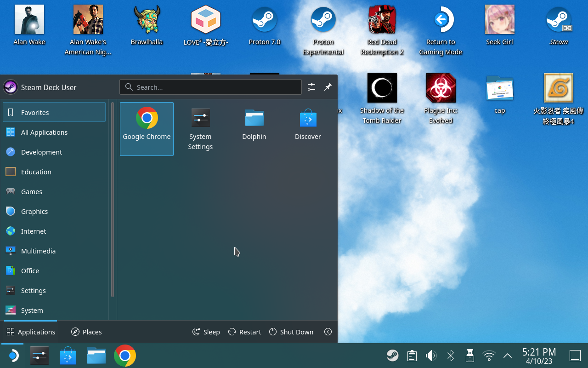Open the Graphics category
This screenshot has width=588, height=368.
[54, 211]
